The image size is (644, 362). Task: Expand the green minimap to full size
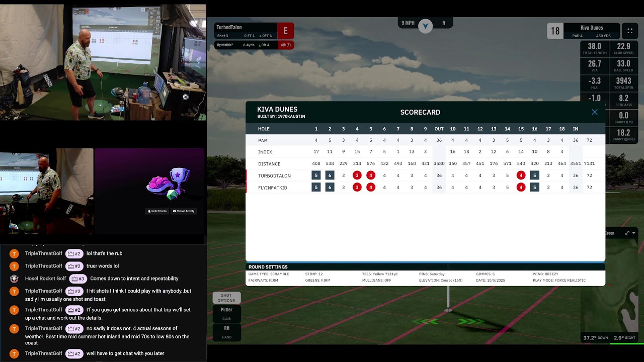click(x=627, y=233)
